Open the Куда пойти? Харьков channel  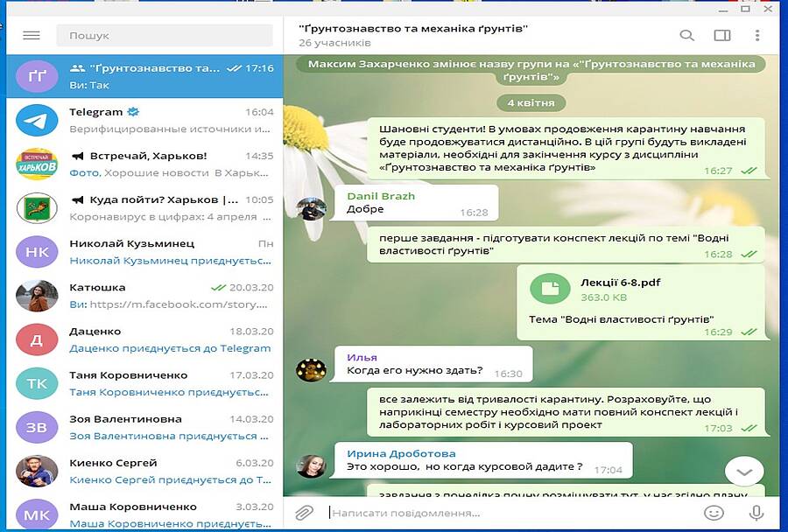click(x=144, y=207)
